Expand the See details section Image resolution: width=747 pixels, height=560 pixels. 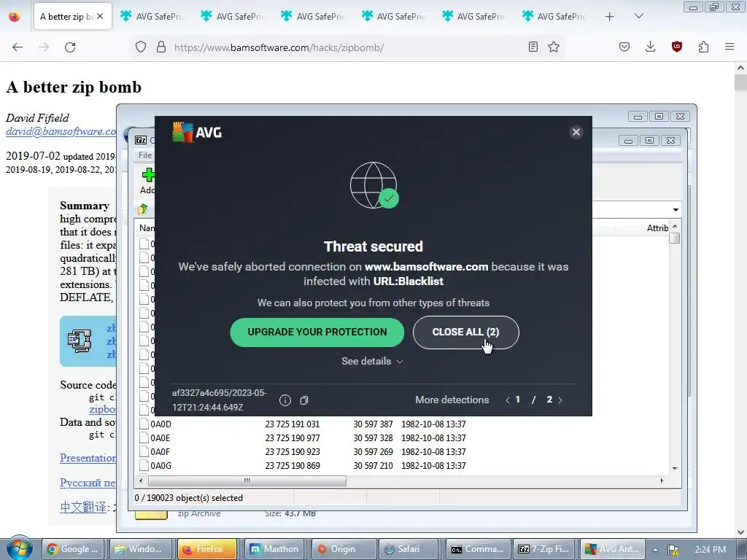pos(372,361)
